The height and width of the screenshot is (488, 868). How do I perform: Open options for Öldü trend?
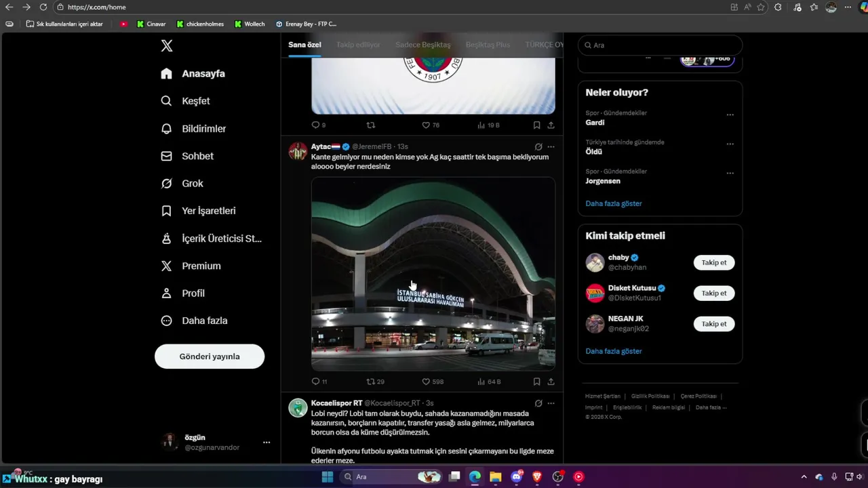pos(730,144)
